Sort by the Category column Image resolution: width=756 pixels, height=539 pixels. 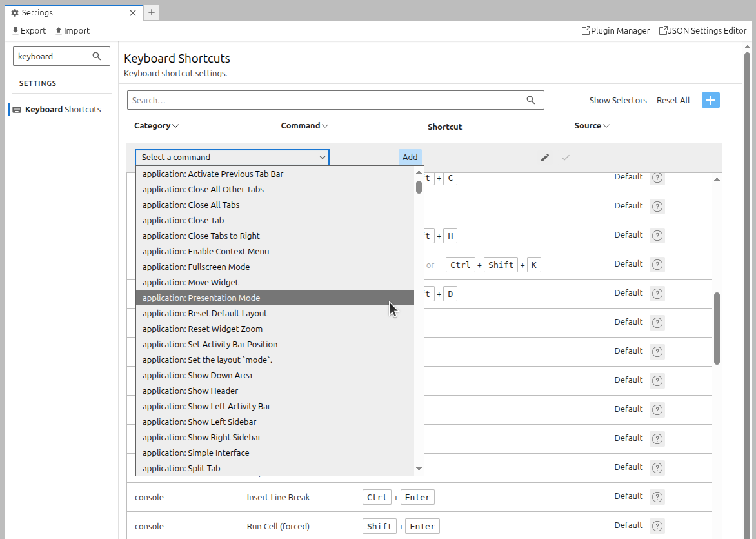[156, 125]
